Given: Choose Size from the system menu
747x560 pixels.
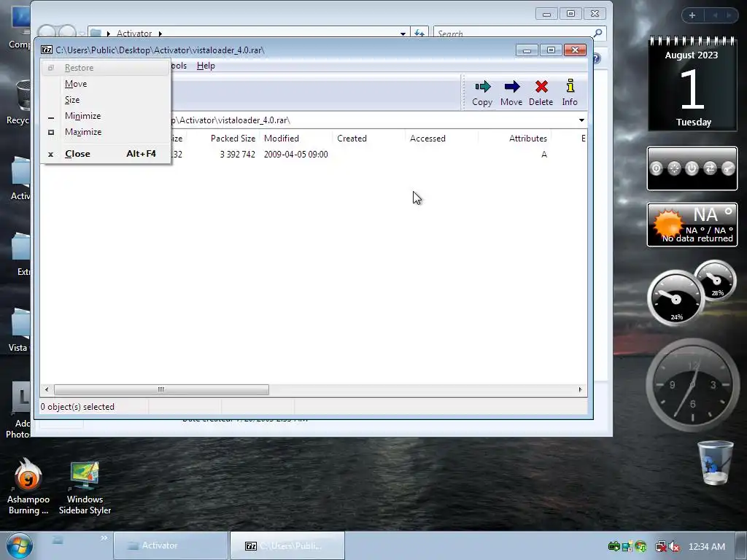Looking at the screenshot, I should point(105,100).
